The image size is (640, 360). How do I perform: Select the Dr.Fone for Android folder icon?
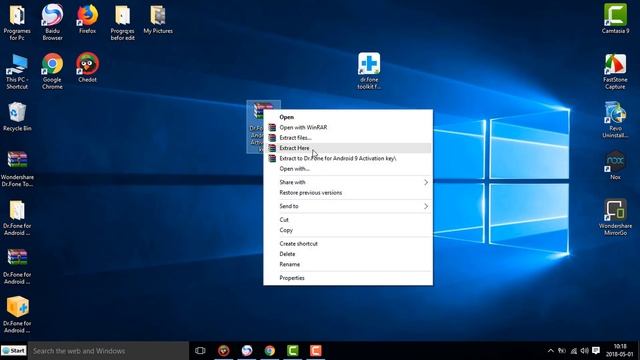coord(17,211)
